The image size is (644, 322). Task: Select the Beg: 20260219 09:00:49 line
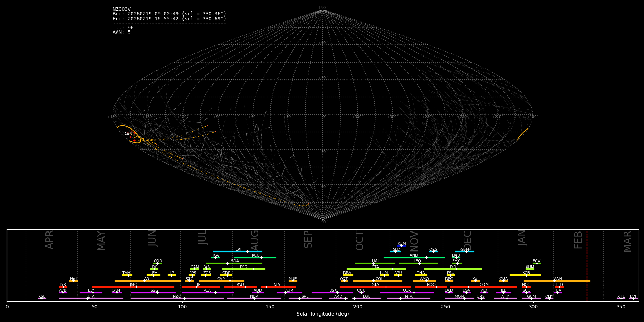coord(170,14)
